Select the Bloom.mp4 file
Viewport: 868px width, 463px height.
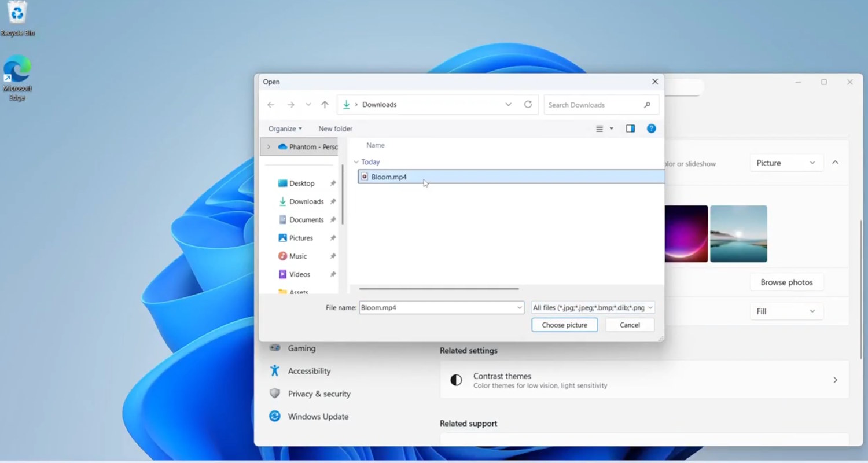click(x=389, y=177)
